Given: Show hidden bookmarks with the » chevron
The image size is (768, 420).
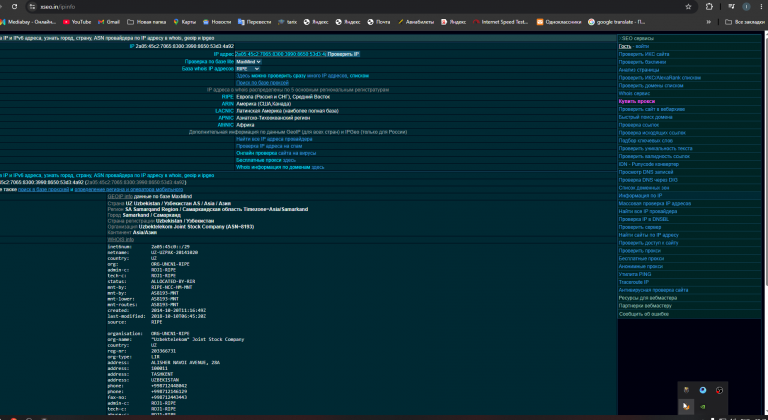Looking at the screenshot, I should point(709,22).
